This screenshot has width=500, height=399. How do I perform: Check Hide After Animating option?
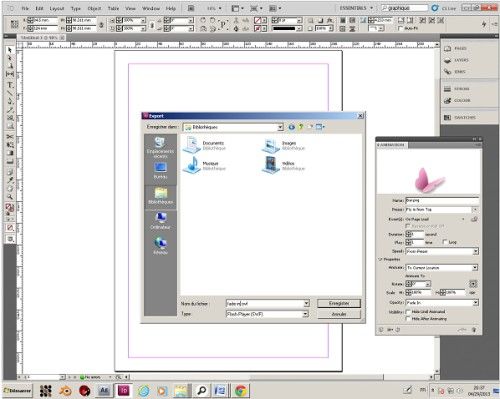(x=407, y=319)
